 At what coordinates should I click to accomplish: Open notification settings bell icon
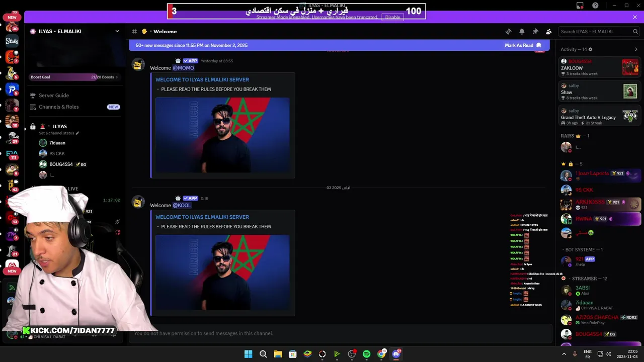[x=522, y=31]
